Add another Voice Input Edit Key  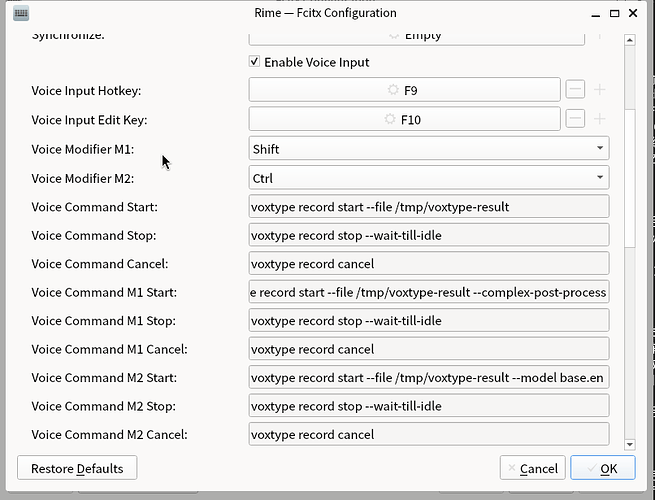point(600,119)
